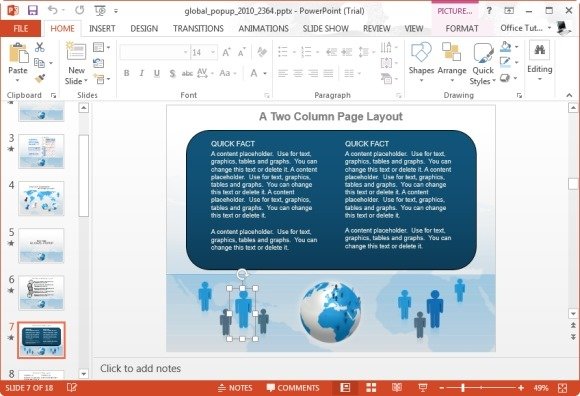Click the Cut scissors icon

[x=40, y=47]
